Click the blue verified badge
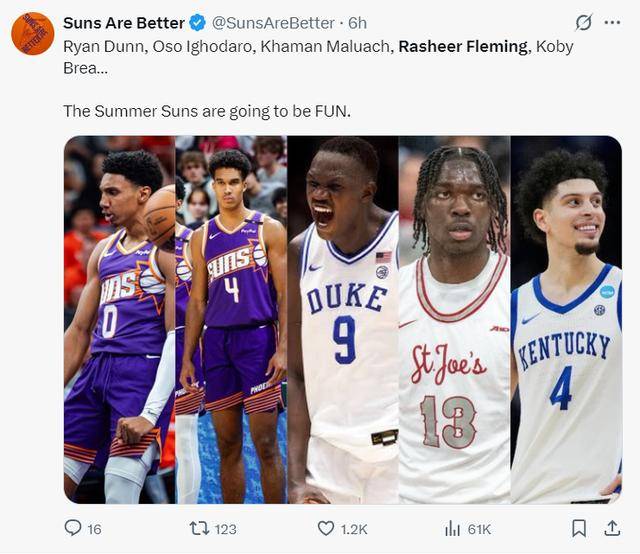 (x=198, y=23)
